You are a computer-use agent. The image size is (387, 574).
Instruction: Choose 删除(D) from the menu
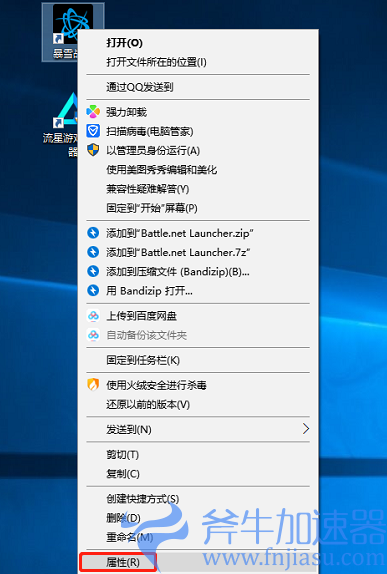coord(198,518)
